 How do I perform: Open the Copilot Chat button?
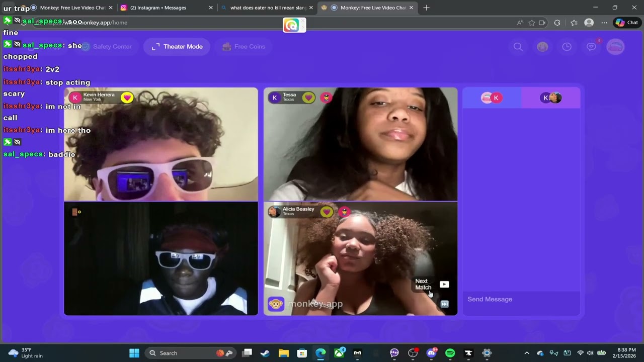coord(627,23)
